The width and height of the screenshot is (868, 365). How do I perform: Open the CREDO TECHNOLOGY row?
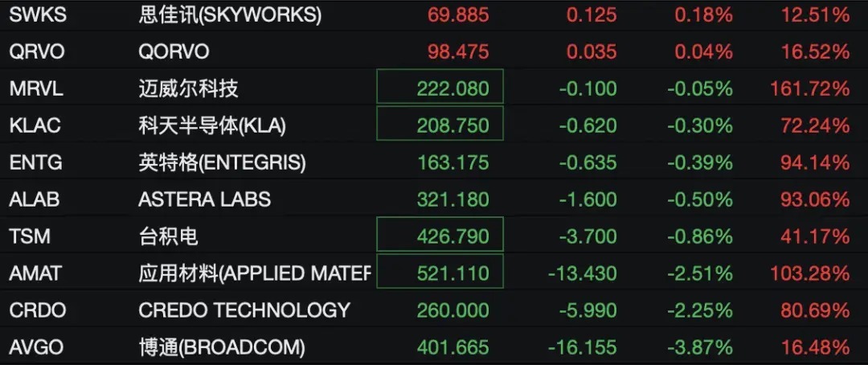point(434,310)
